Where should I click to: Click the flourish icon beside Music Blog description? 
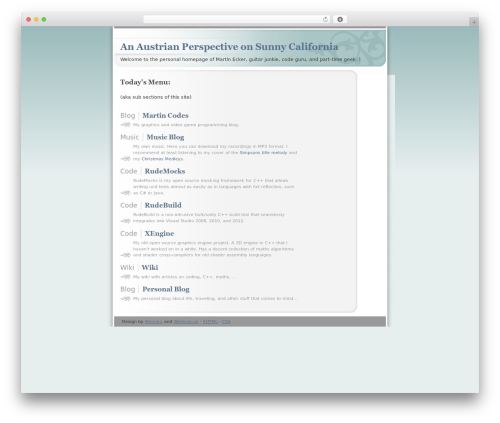point(126,159)
